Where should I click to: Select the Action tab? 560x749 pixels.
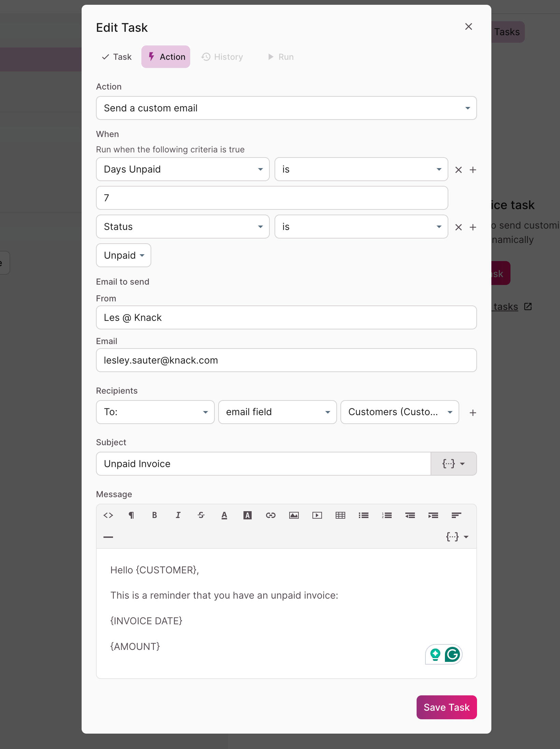click(166, 57)
